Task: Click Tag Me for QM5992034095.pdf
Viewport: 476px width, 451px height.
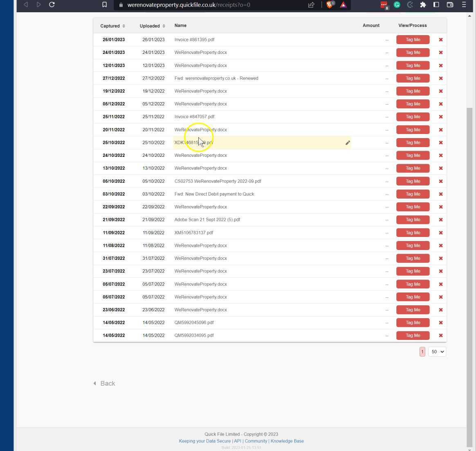Action: tap(413, 335)
